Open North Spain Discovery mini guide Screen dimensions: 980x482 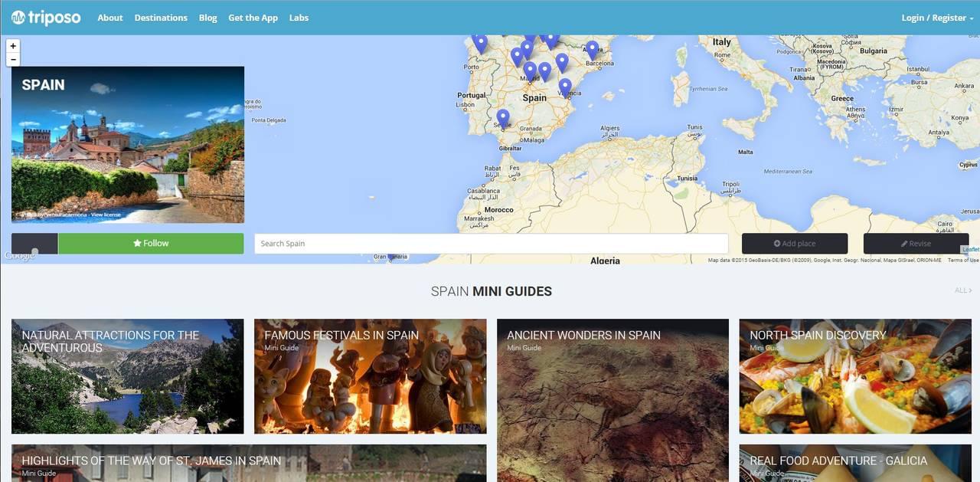point(854,376)
